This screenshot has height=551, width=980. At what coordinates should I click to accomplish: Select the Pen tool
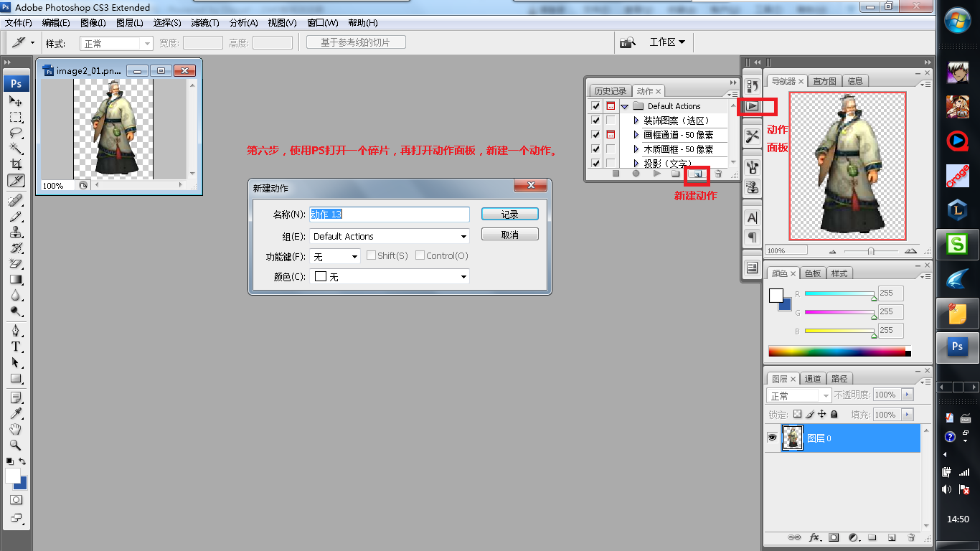pyautogui.click(x=15, y=331)
